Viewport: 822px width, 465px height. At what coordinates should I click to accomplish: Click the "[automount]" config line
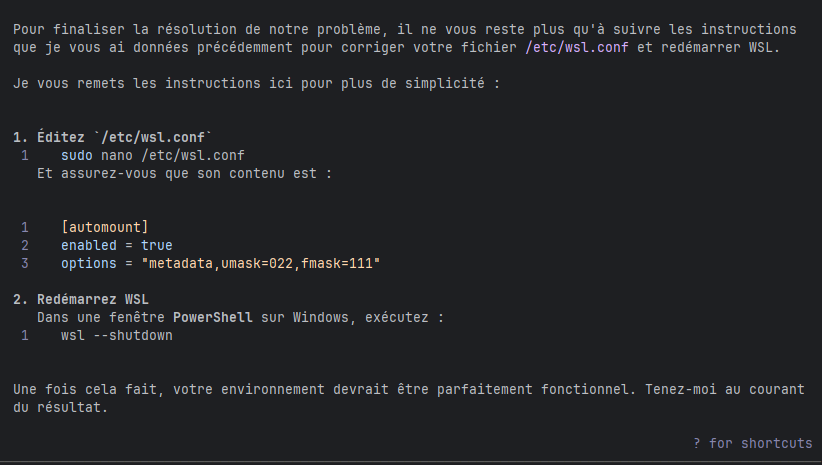(104, 227)
